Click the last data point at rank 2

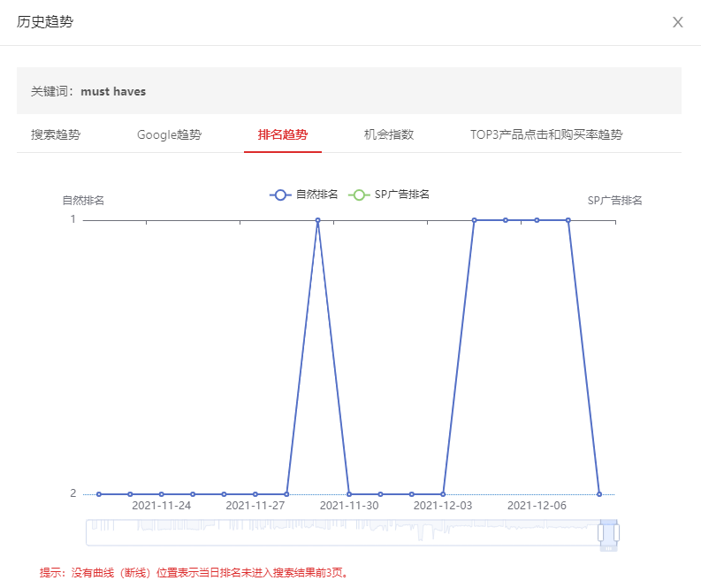[x=599, y=494]
